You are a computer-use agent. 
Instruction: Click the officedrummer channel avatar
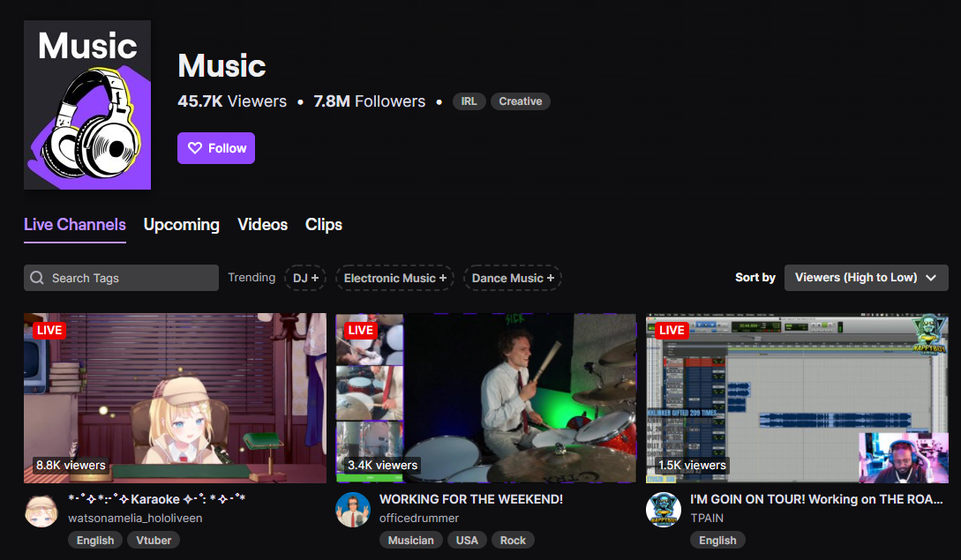coord(353,510)
